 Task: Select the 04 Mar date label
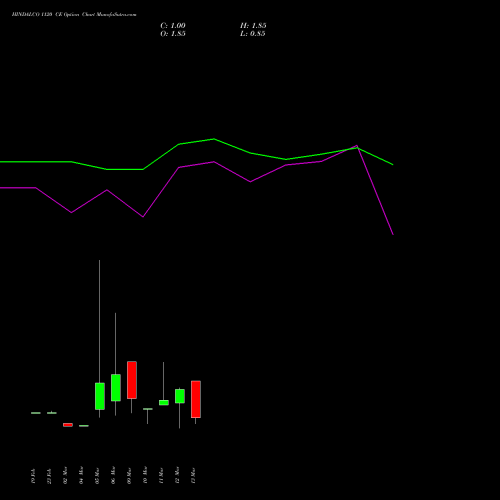[81, 475]
